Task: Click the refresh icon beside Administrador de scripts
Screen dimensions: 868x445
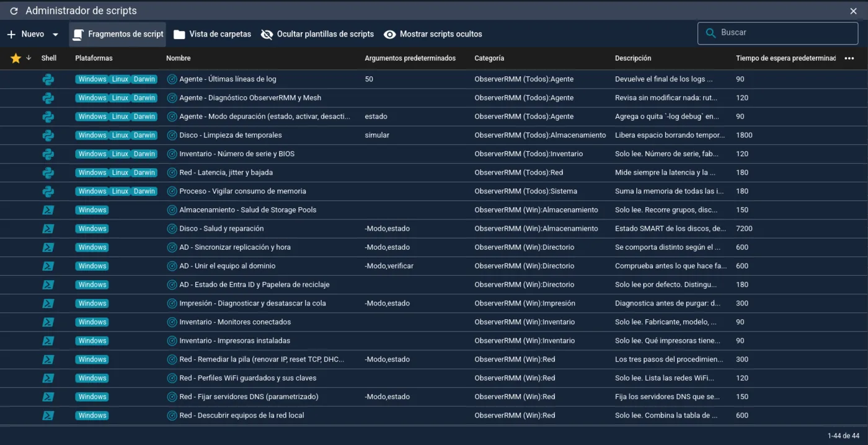Action: [14, 11]
